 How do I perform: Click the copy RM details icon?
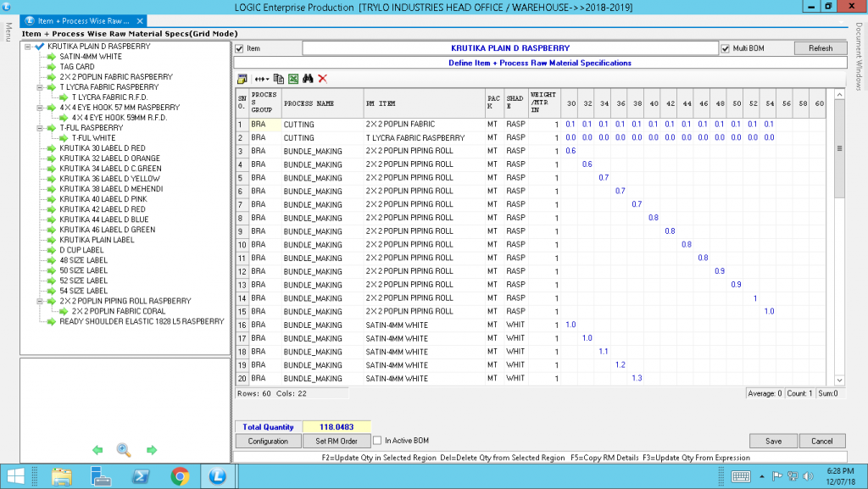click(x=279, y=77)
